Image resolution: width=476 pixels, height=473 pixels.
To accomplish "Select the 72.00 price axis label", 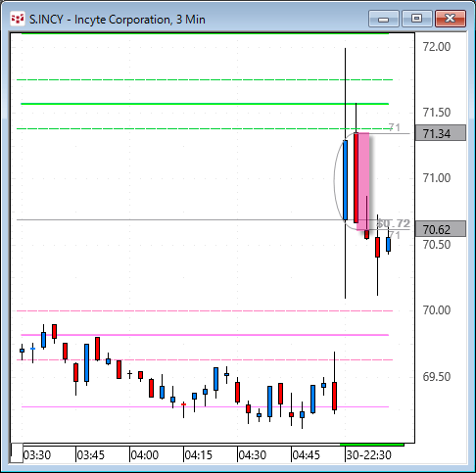I will tap(437, 47).
